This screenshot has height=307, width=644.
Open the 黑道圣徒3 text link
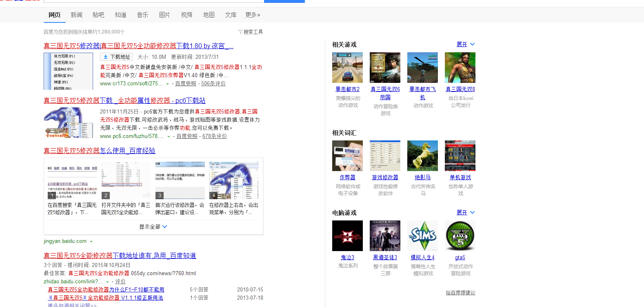pyautogui.click(x=385, y=257)
